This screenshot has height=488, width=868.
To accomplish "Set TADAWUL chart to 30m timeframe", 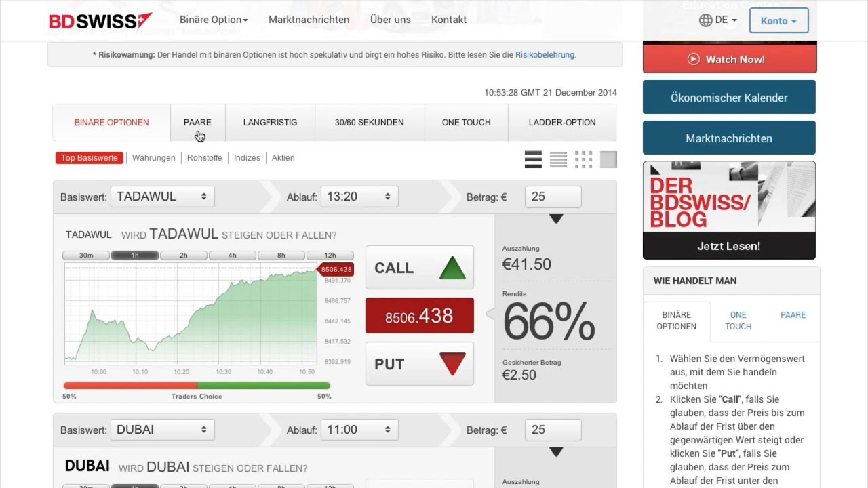I will pyautogui.click(x=86, y=256).
